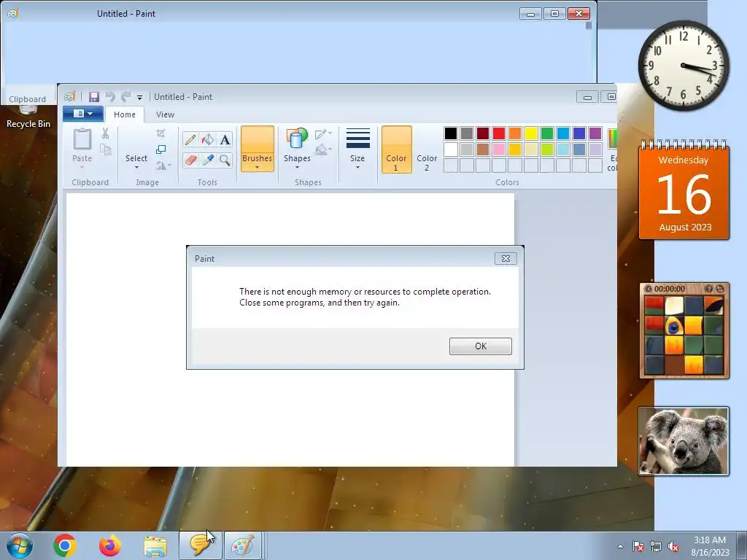Maximize the background Untitled - Paint window
Screen dimensions: 747x560
pyautogui.click(x=554, y=14)
